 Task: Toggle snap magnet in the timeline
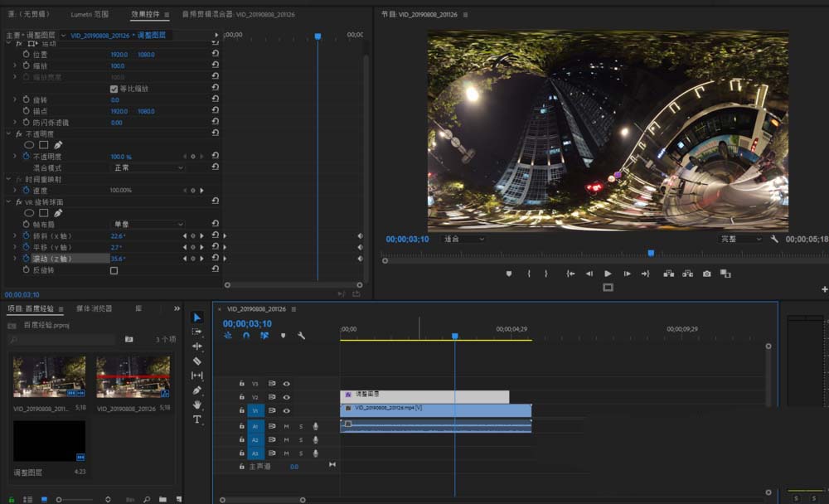point(245,336)
